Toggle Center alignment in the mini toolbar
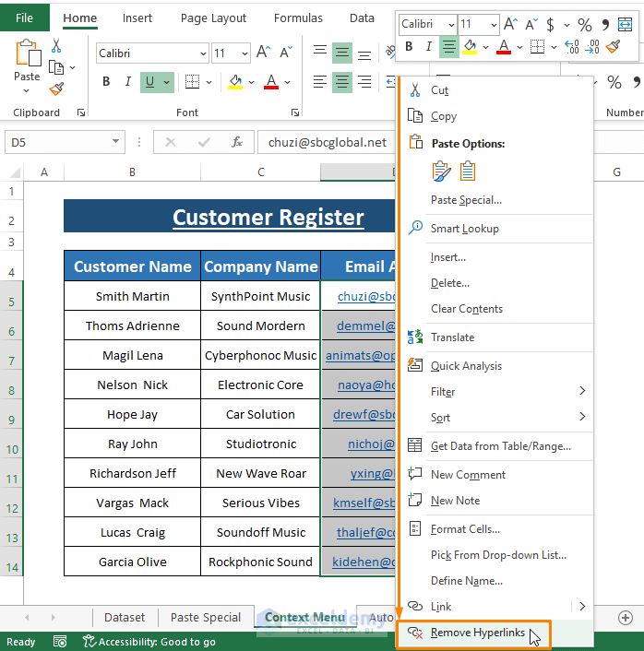Viewport: 644px width, 651px height. (x=448, y=46)
